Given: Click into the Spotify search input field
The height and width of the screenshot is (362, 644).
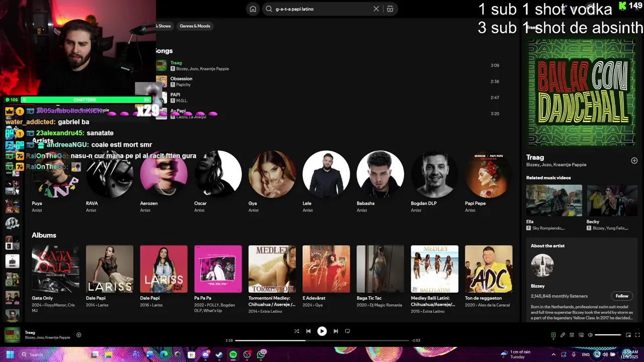Looking at the screenshot, I should tap(322, 9).
